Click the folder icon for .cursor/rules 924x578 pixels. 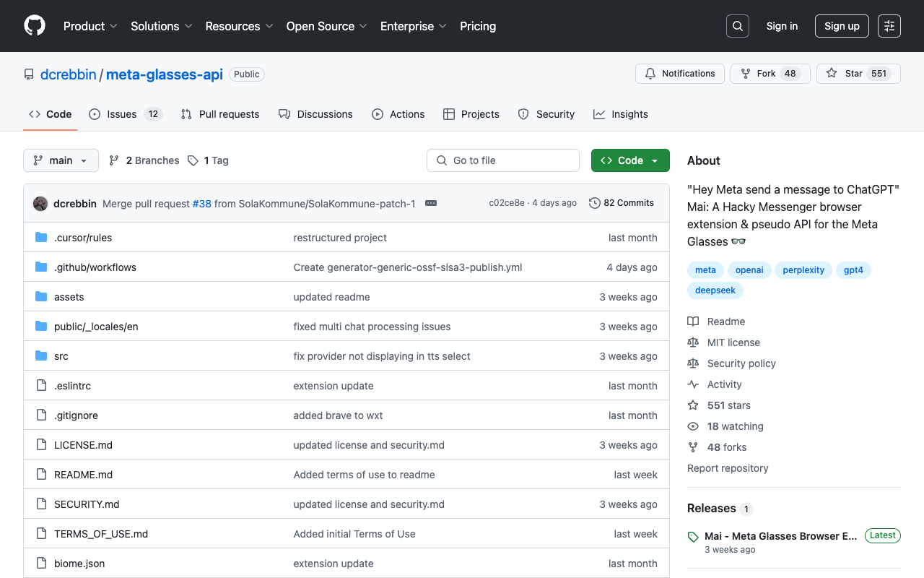coord(41,238)
